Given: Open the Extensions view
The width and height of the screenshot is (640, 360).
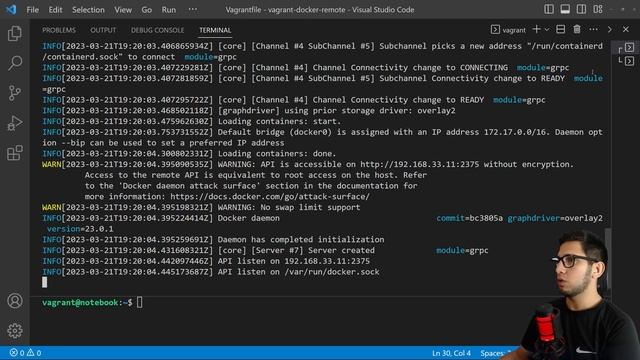Looking at the screenshot, I should tap(15, 153).
